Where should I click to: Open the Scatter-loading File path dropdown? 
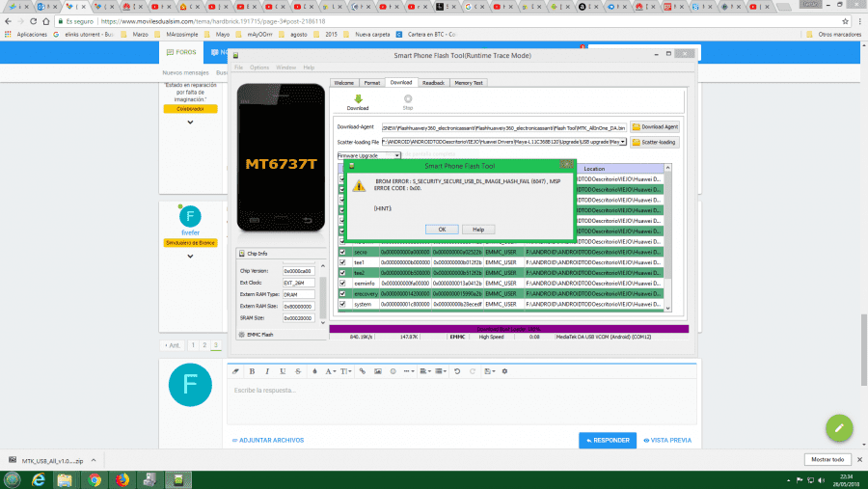pyautogui.click(x=623, y=142)
